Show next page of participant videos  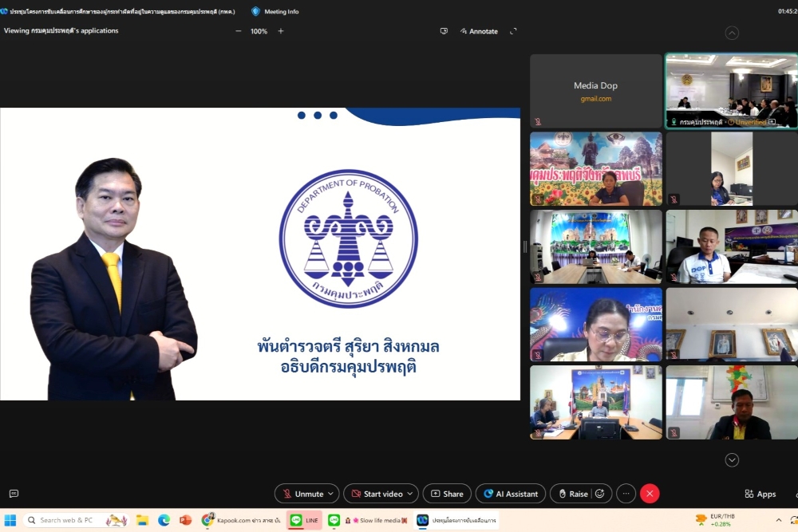[732, 459]
